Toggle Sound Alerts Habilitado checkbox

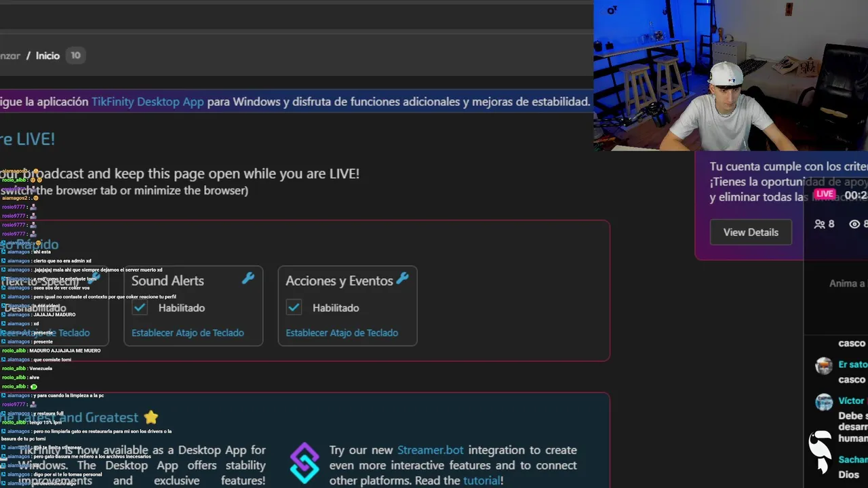tap(140, 307)
